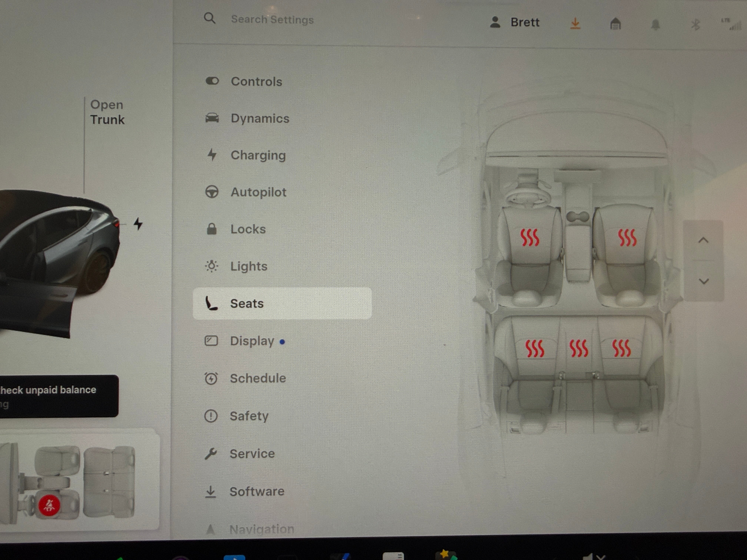Click the Search Settings field
This screenshot has width=747, height=560.
(272, 20)
